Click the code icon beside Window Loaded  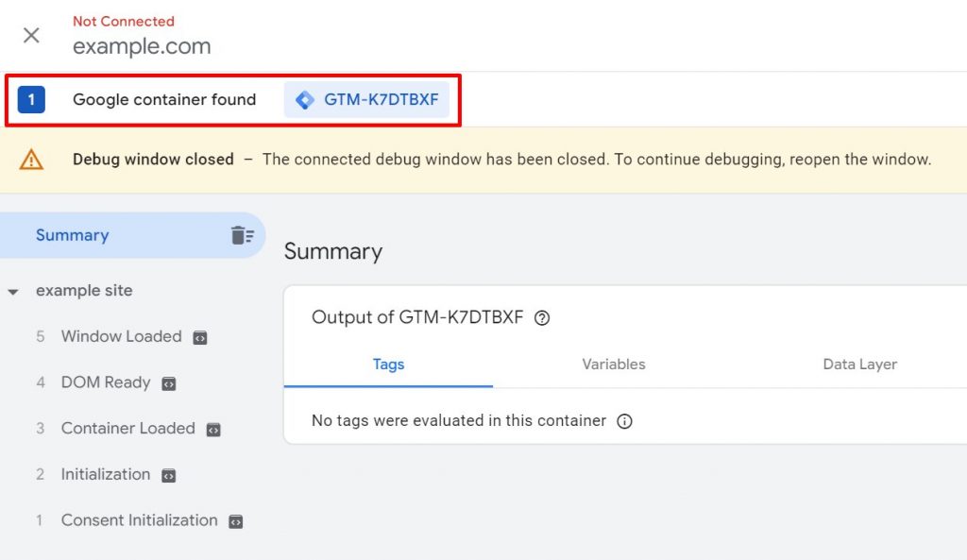pyautogui.click(x=200, y=337)
